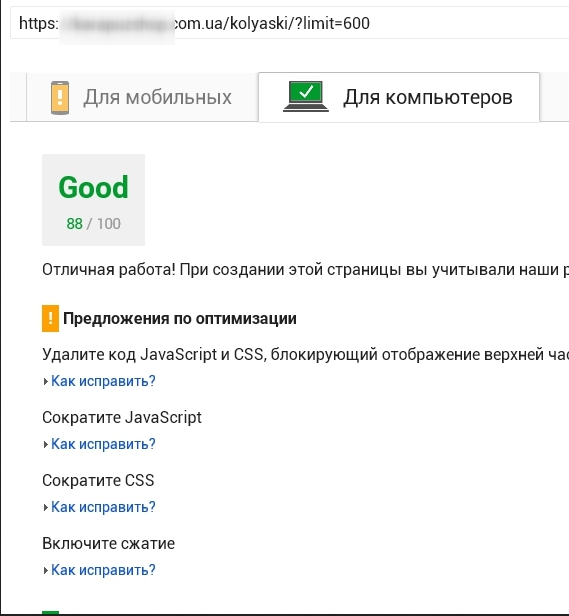Expand Как исправить under Сократите CSS

(x=103, y=507)
